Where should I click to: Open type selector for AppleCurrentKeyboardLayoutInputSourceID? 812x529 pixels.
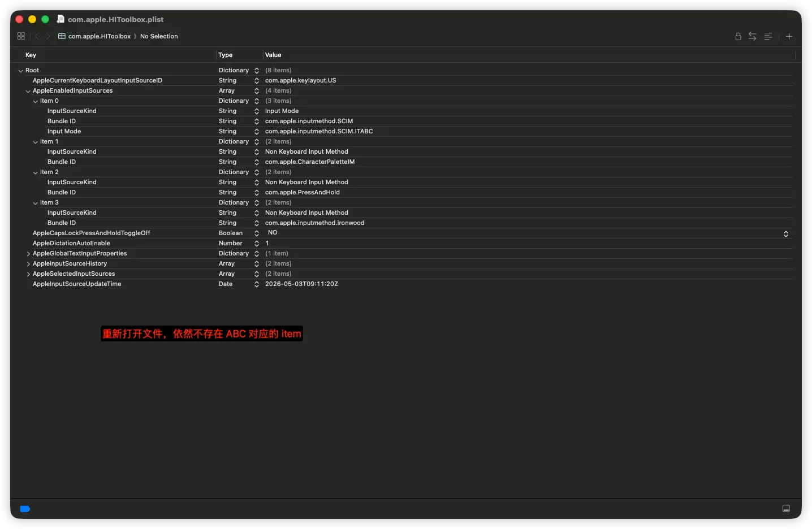click(257, 81)
